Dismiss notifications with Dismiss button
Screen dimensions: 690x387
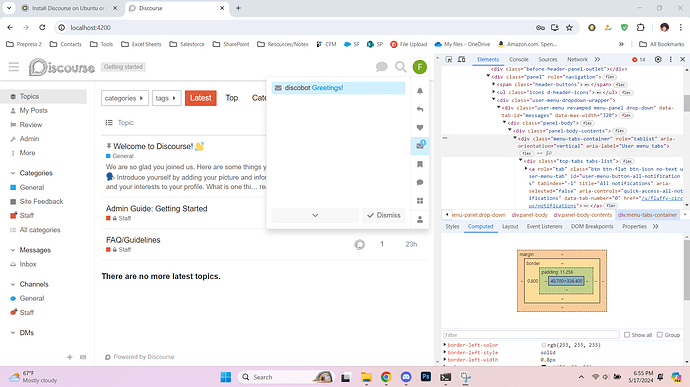384,215
